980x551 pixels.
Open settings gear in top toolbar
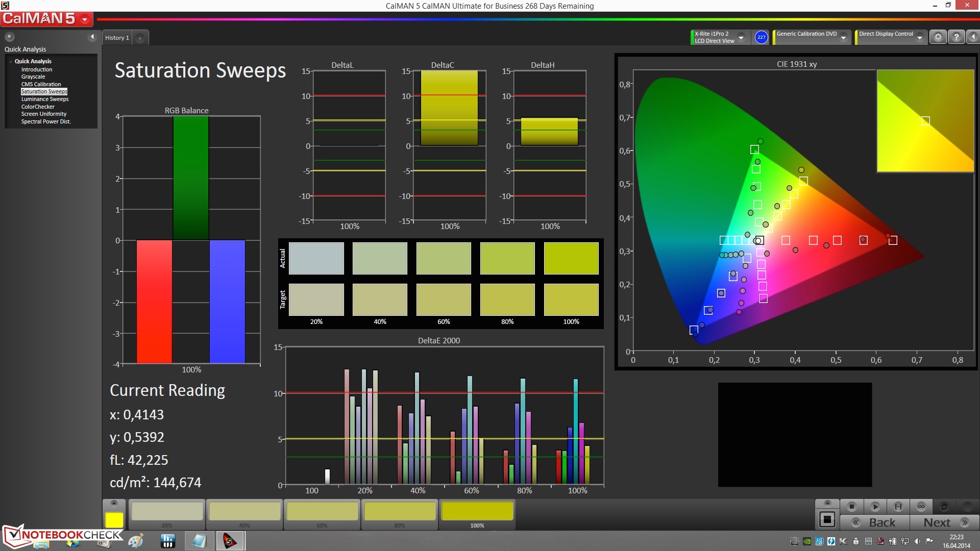(x=938, y=37)
